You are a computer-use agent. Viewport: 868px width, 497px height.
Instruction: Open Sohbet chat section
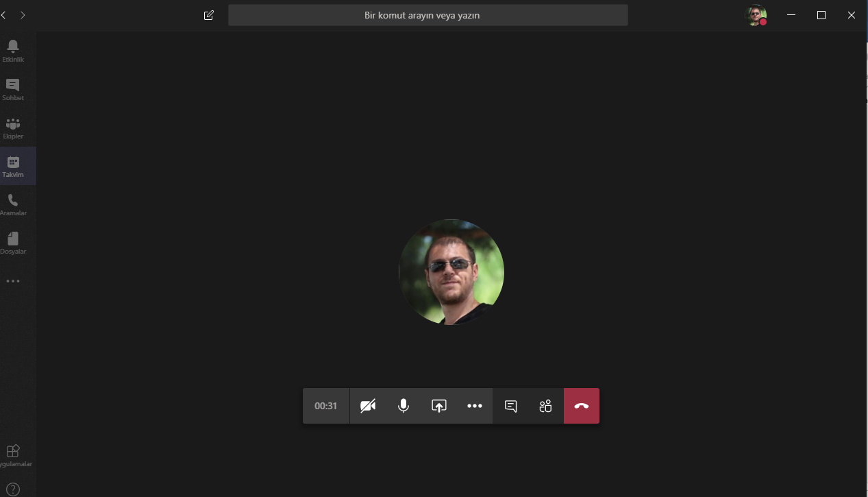tap(12, 89)
